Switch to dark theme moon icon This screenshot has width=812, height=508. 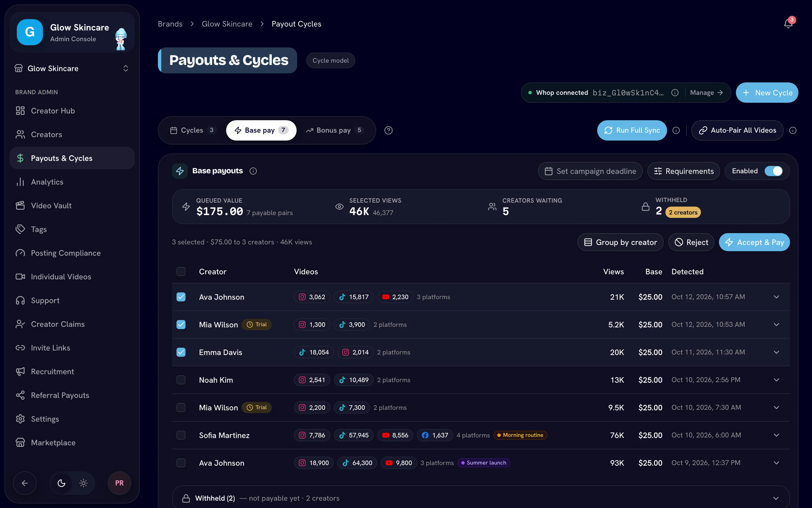pos(61,483)
